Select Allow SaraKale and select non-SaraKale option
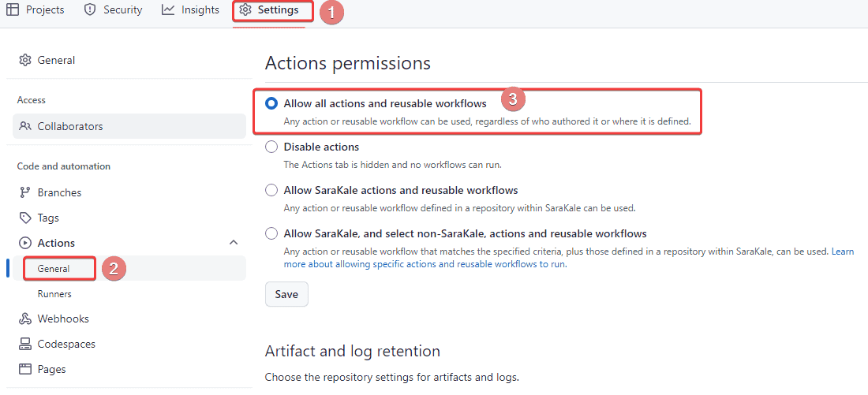The image size is (868, 395). tap(271, 233)
